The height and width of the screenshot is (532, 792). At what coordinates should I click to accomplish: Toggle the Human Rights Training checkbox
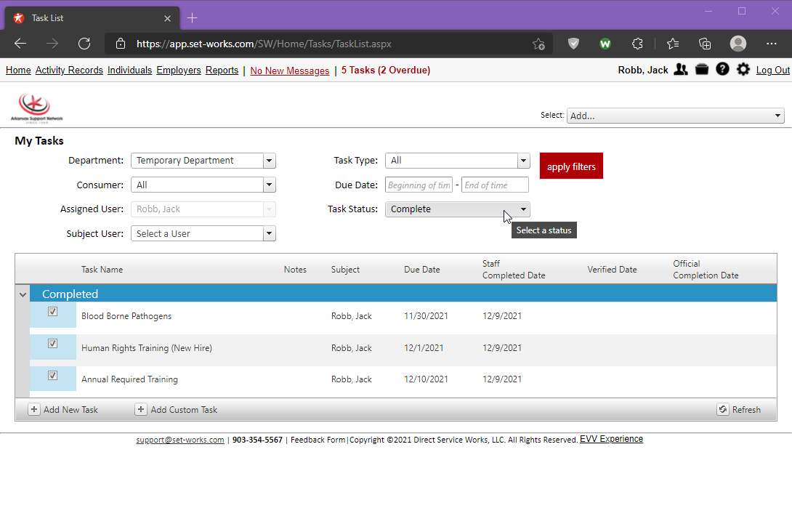tap(52, 344)
